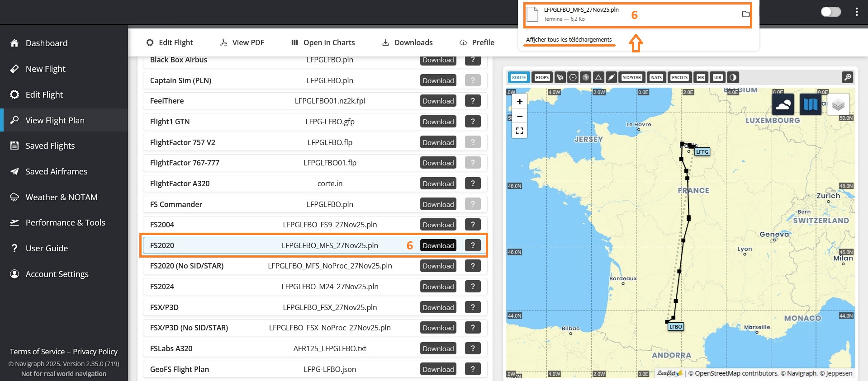Toggle the NATS tracks overlay
The height and width of the screenshot is (381, 868).
click(x=656, y=77)
